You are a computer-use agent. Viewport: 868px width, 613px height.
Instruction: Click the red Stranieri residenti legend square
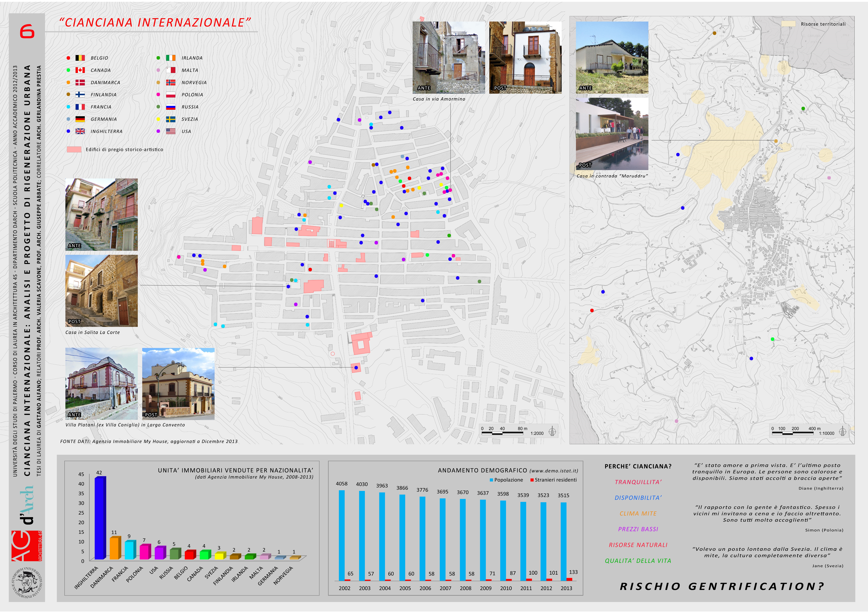tap(532, 480)
